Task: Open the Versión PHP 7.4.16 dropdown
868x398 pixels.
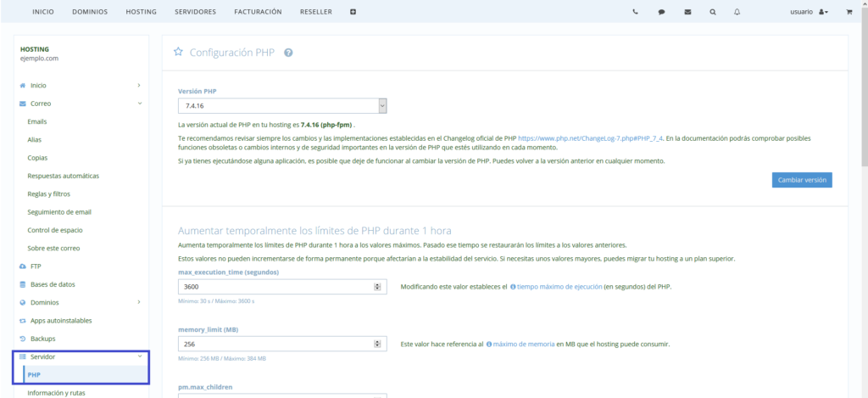Action: pos(282,106)
